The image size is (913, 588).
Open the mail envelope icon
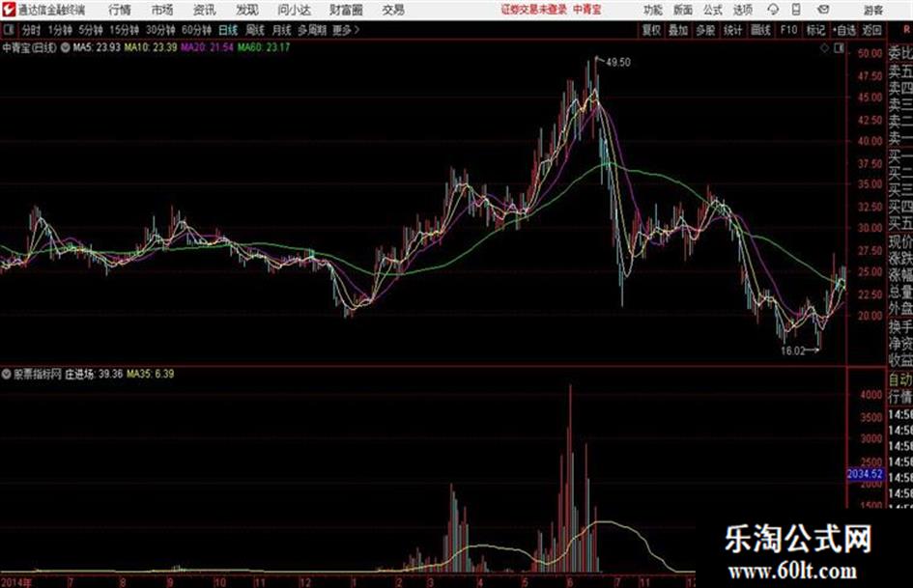pos(823,10)
